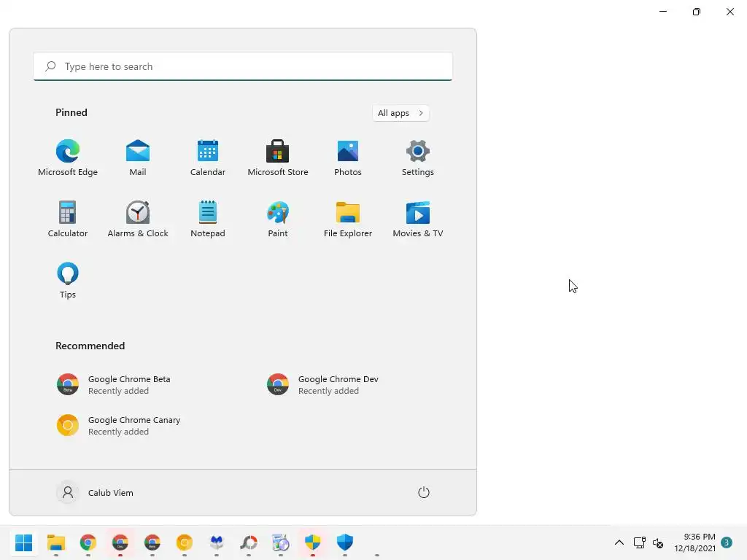Click the Windows Start button on taskbar

pos(24,542)
